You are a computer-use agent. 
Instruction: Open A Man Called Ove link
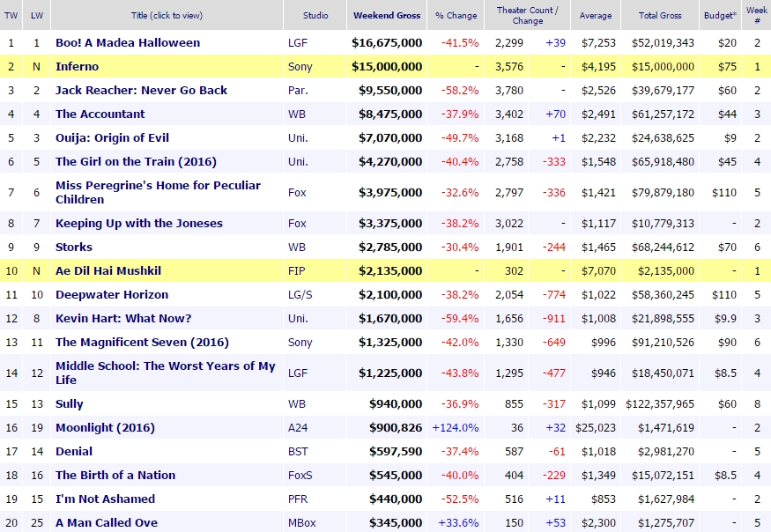click(107, 522)
